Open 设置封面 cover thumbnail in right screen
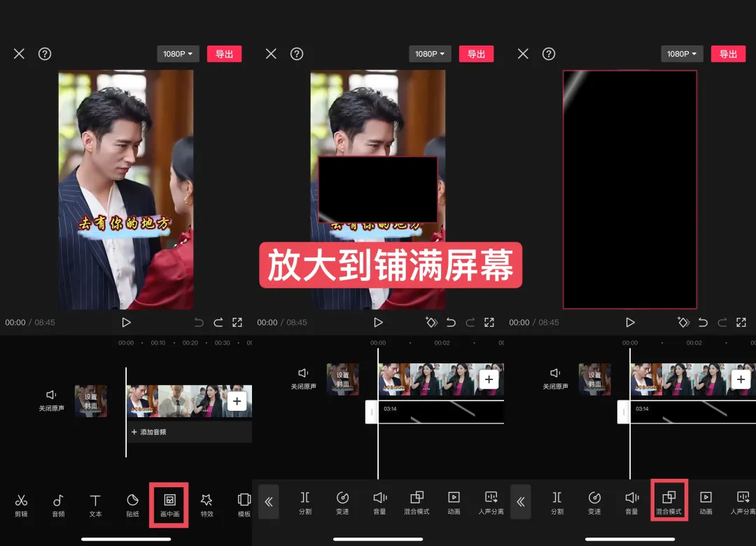The width and height of the screenshot is (756, 546). pos(595,379)
